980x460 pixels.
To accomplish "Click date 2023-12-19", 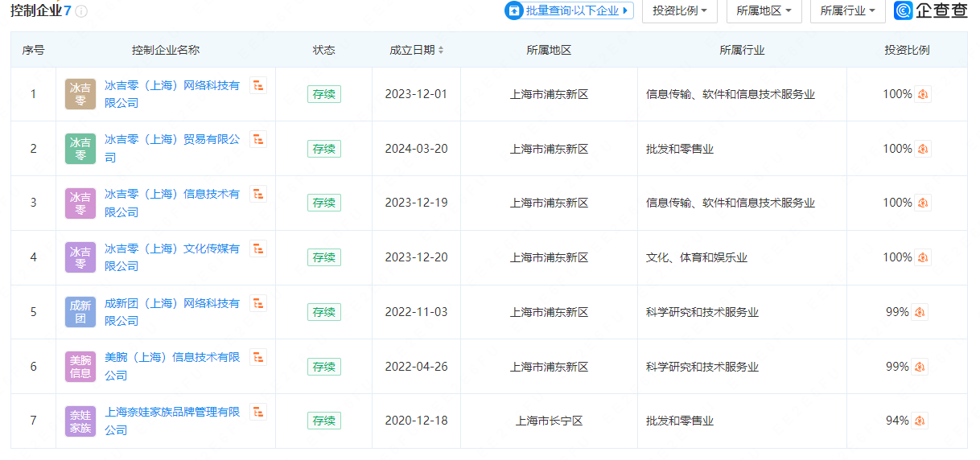I will (x=416, y=203).
